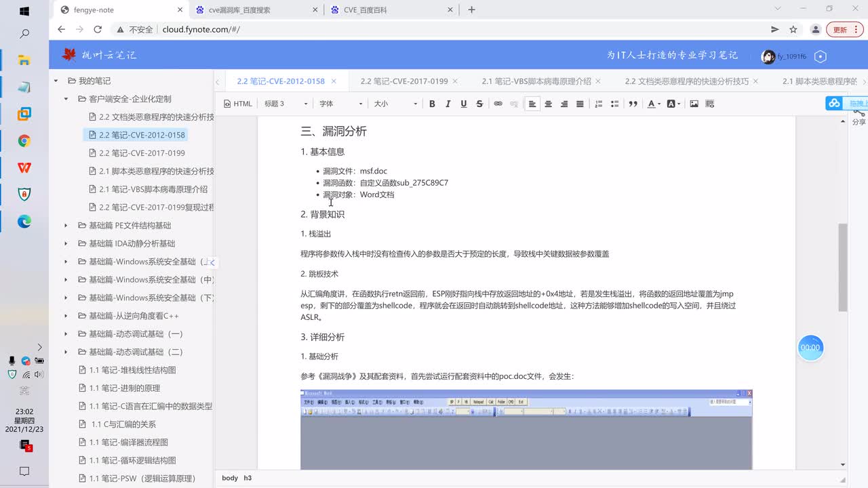Click the insert table icon
868x488 pixels.
point(710,104)
